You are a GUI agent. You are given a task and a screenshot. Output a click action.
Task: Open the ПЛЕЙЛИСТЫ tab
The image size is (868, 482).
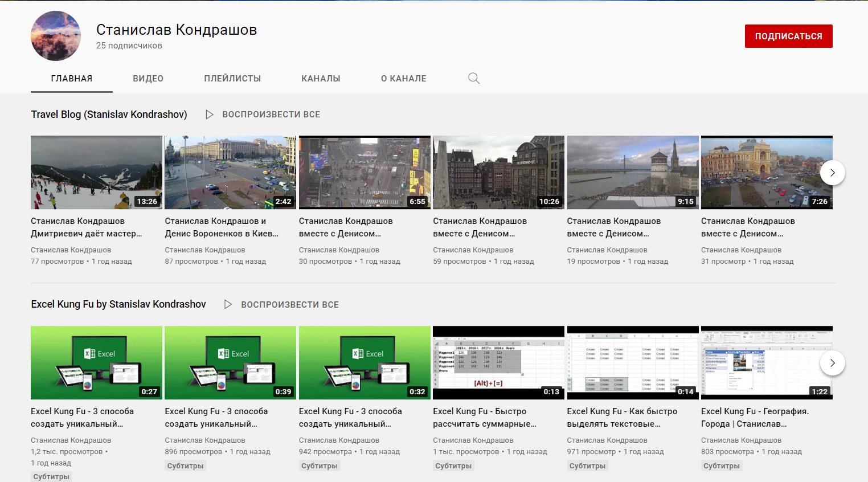point(232,79)
